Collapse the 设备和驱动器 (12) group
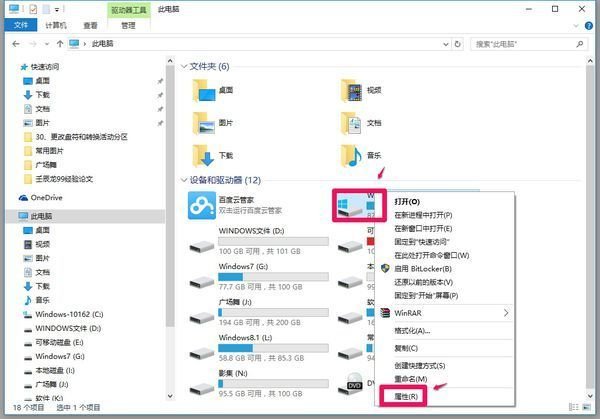 (184, 180)
